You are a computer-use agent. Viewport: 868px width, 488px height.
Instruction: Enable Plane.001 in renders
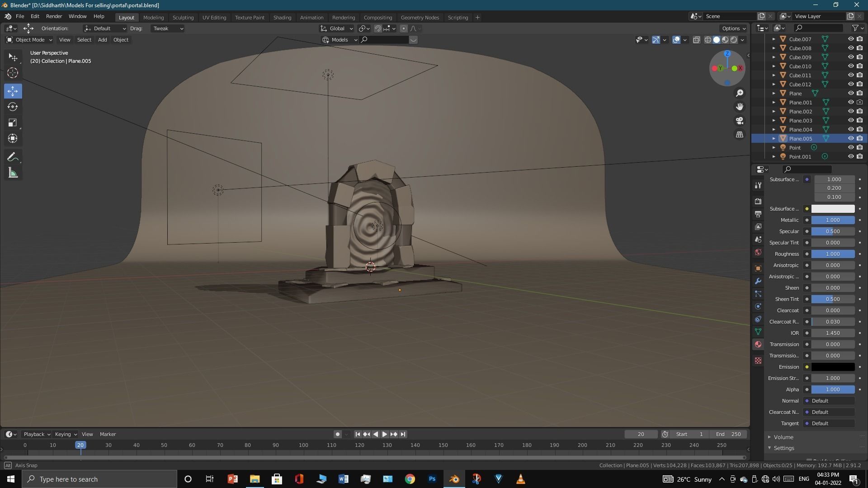[x=859, y=103]
